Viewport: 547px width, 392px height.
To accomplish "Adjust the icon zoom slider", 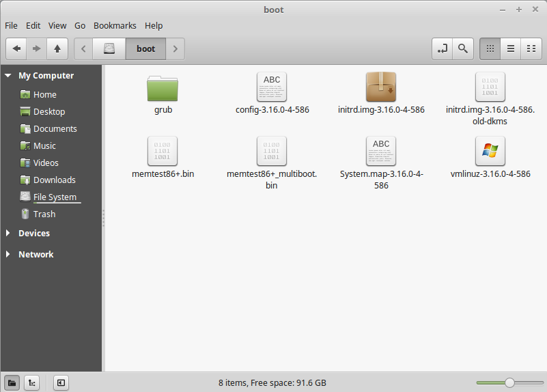I will pyautogui.click(x=509, y=383).
